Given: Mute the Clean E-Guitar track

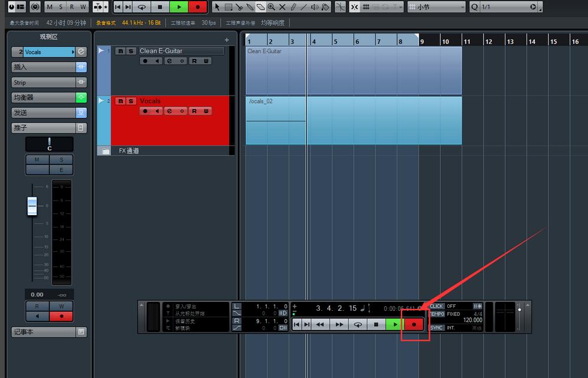Looking at the screenshot, I should tap(120, 51).
